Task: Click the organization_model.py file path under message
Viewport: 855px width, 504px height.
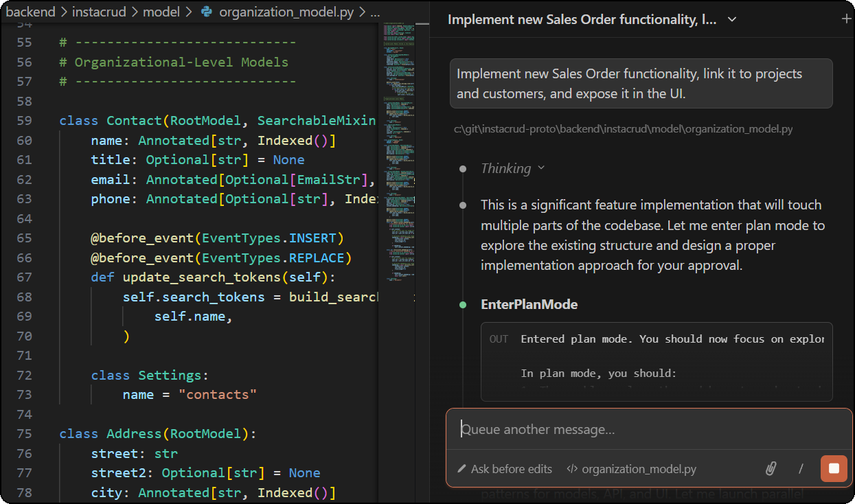Action: click(x=623, y=129)
